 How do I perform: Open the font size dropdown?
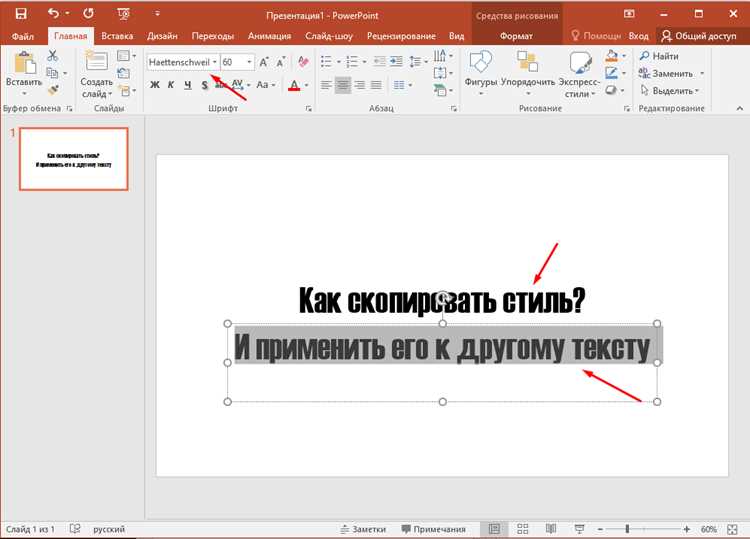(249, 62)
